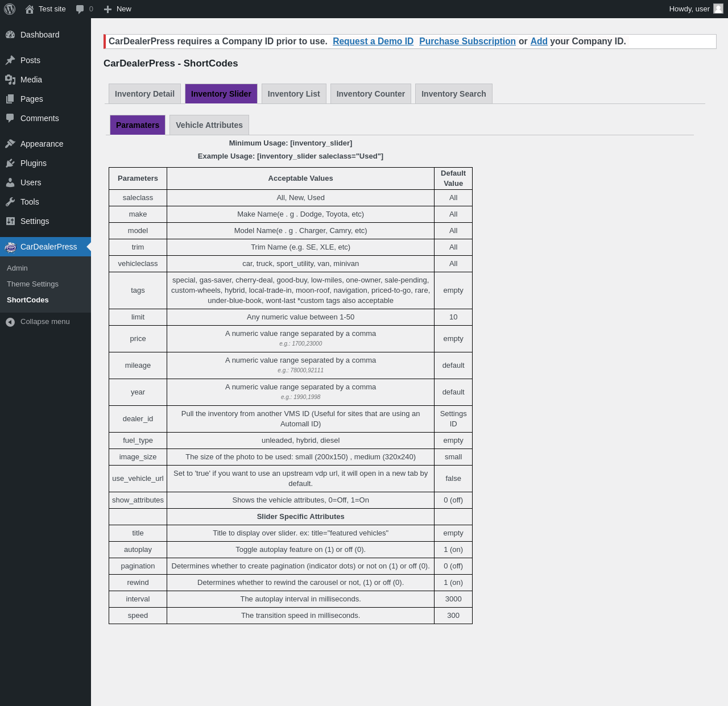Click the Collapse menu label
This screenshot has height=706, width=728.
pos(45,322)
